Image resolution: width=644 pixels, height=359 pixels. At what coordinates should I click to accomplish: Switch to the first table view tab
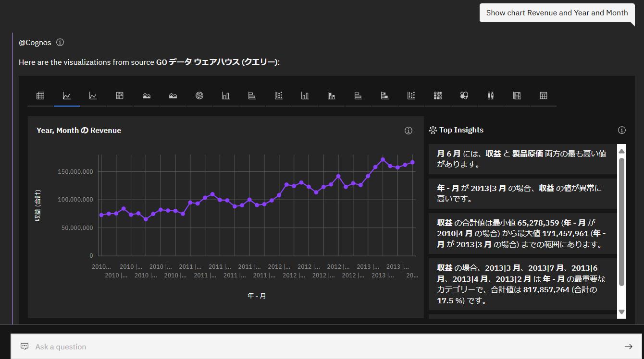40,96
